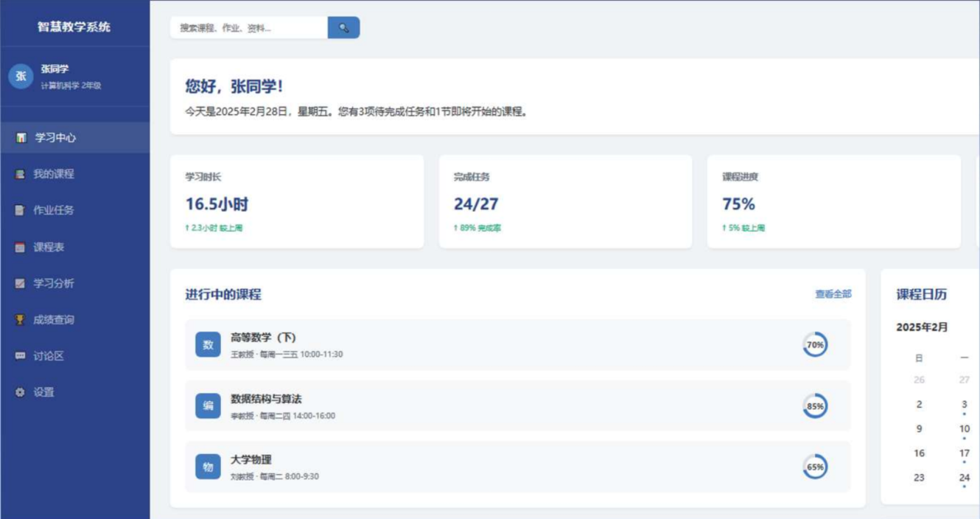Open the 大学物理 course entry
Image resolution: width=980 pixels, height=519 pixels.
coord(517,467)
